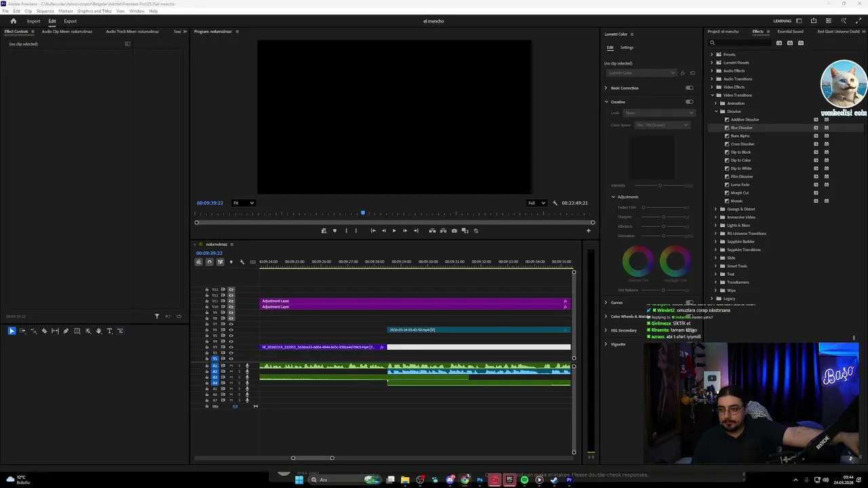Viewport: 868px width, 488px height.
Task: Toggle Creative section switch in Lumetri
Action: point(689,102)
